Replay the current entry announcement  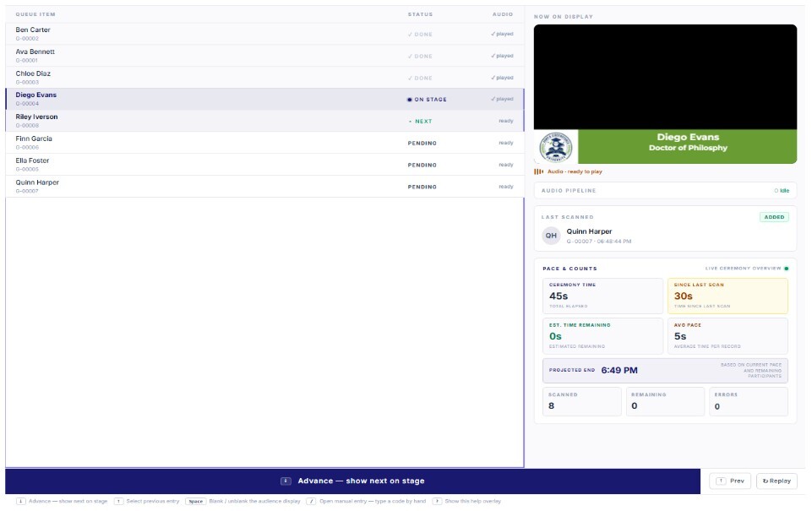pyautogui.click(x=777, y=481)
